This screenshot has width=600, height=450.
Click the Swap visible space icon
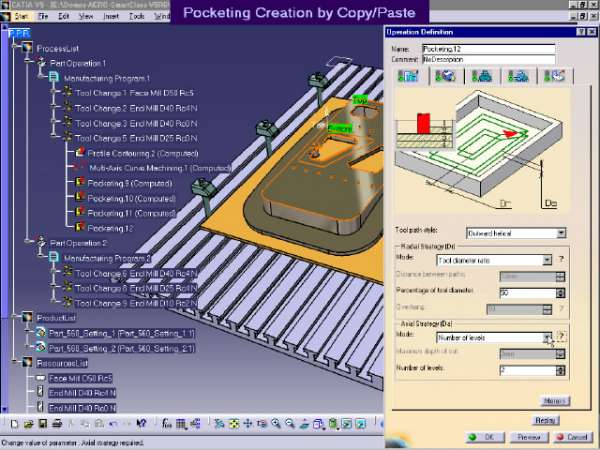point(360,424)
